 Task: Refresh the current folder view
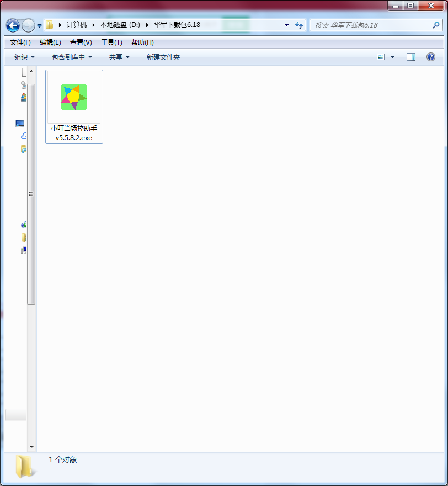click(298, 25)
